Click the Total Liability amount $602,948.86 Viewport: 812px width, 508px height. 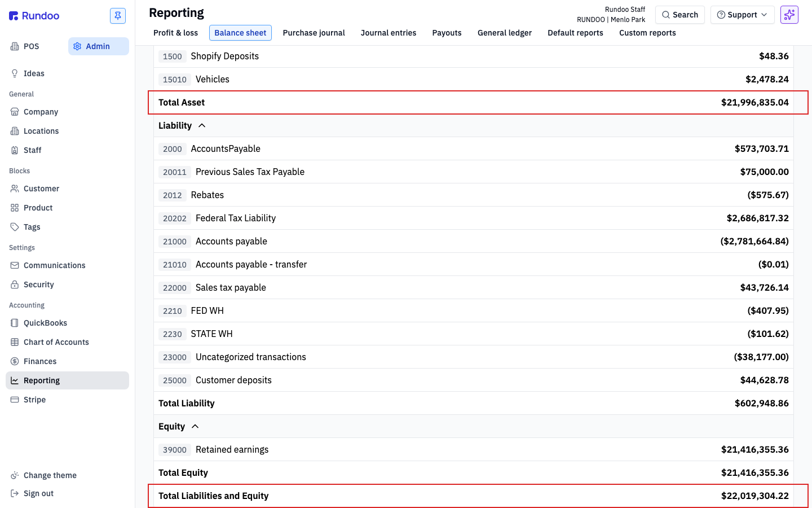[761, 403]
